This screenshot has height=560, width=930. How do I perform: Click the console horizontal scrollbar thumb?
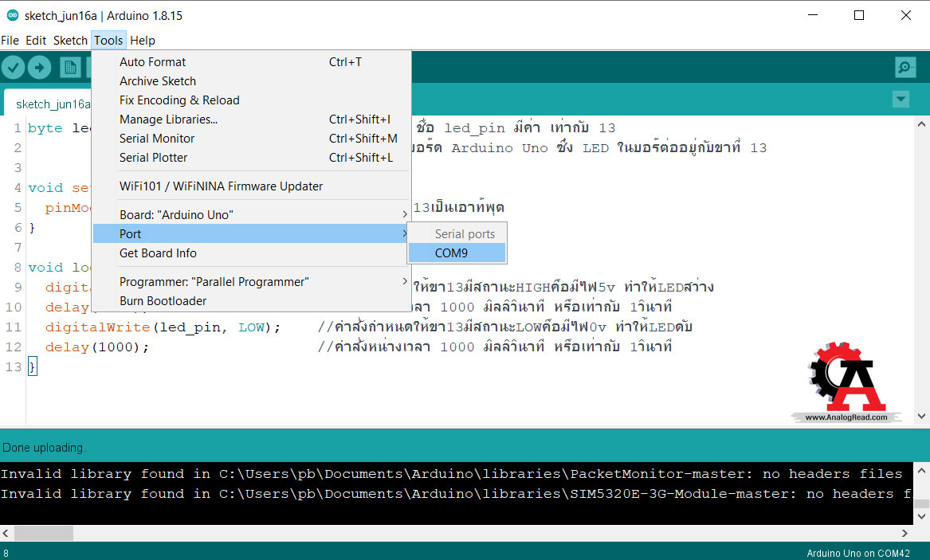[44, 534]
